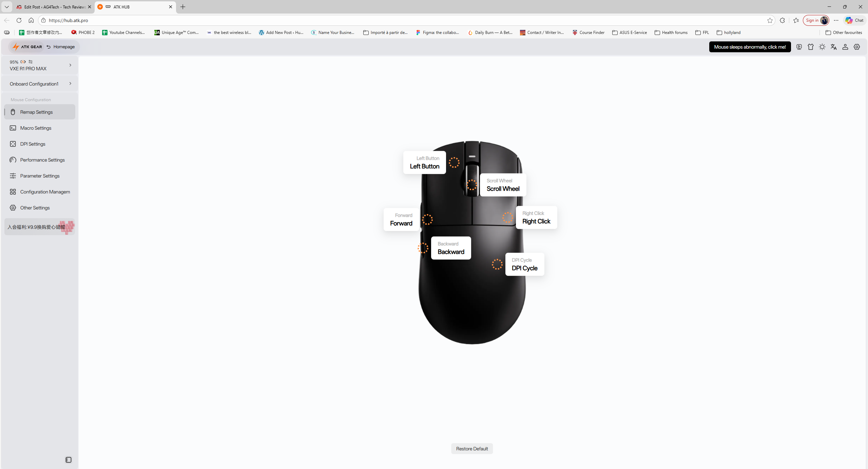The image size is (868, 469).
Task: Open the DPI Cycle button mapping
Action: 524,264
